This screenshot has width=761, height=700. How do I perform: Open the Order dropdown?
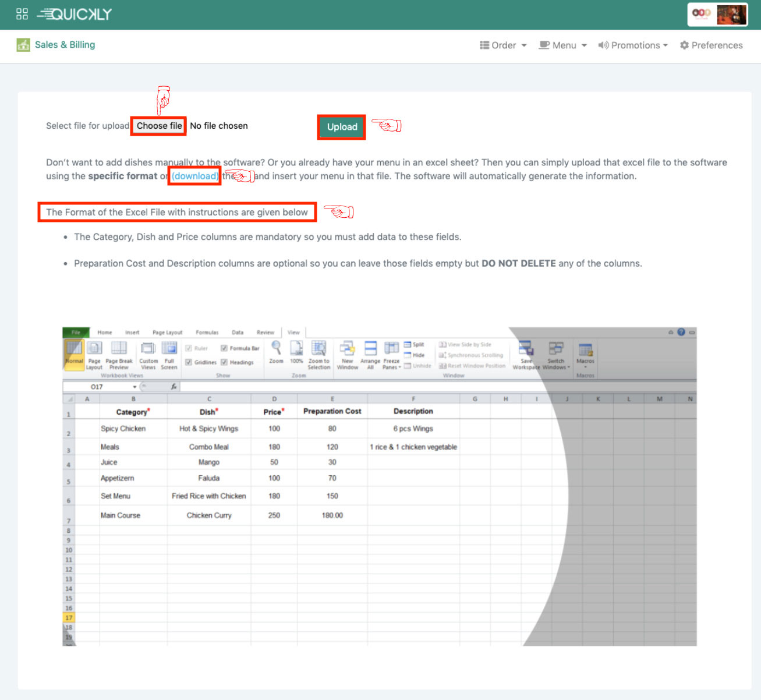pos(502,45)
